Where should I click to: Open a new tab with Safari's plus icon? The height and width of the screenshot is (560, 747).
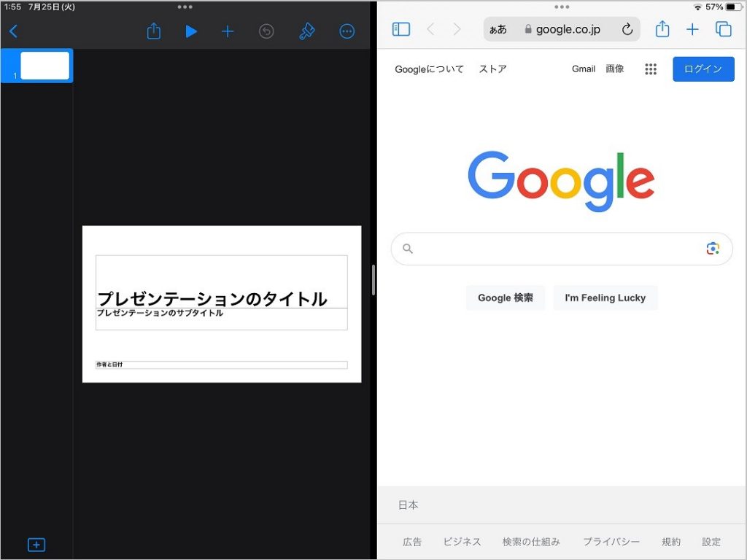click(x=692, y=29)
